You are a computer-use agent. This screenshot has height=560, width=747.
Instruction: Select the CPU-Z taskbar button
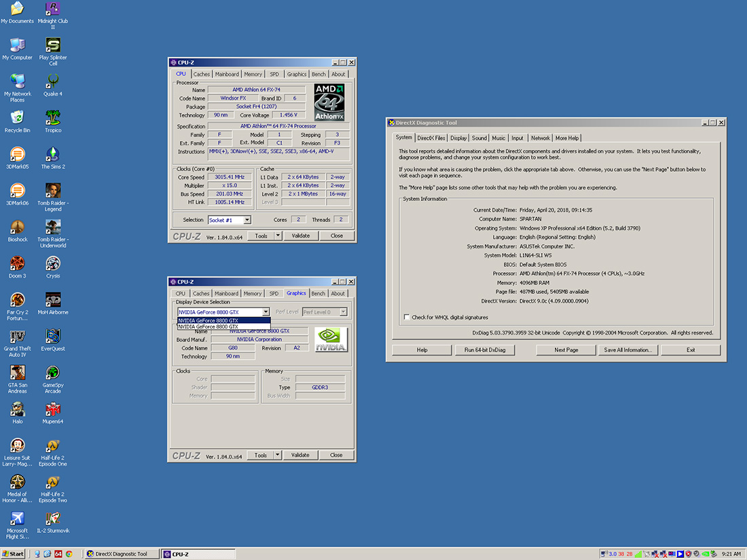[198, 554]
